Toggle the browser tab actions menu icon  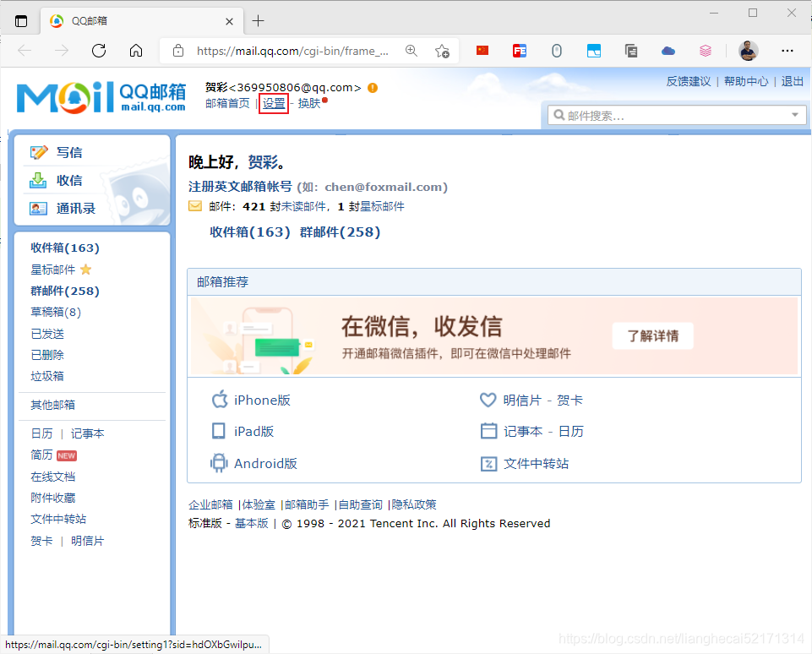click(x=21, y=21)
